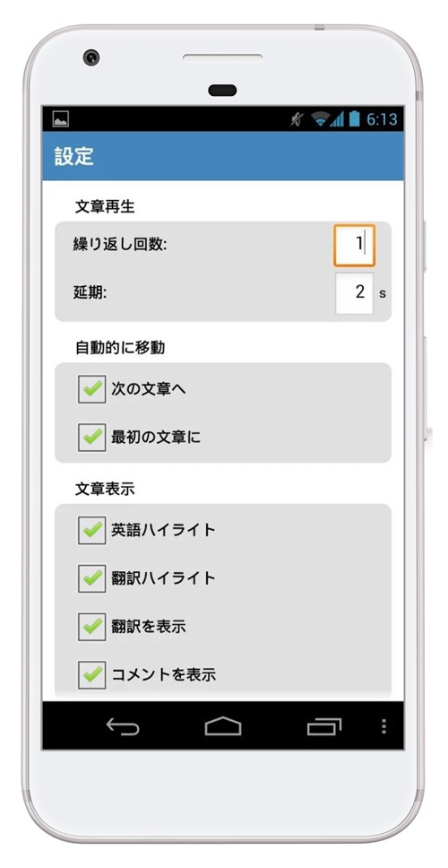Image resolution: width=448 pixels, height=868 pixels.
Task: Tap the 自動的に移動 section heading
Action: point(120,348)
